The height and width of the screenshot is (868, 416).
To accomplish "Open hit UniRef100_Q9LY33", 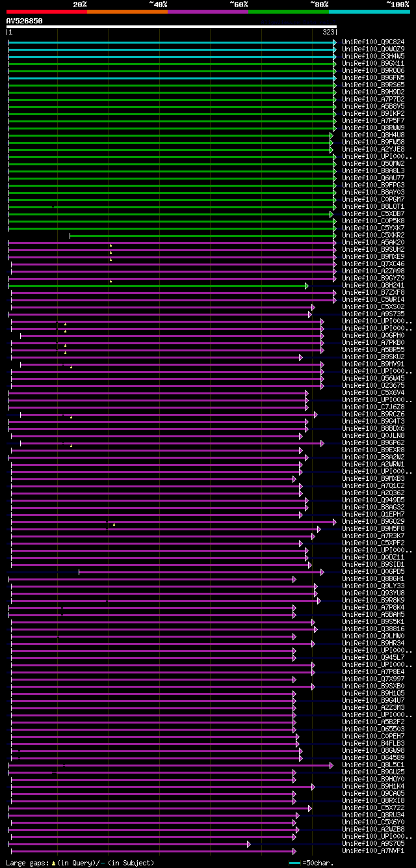I will 373,586.
